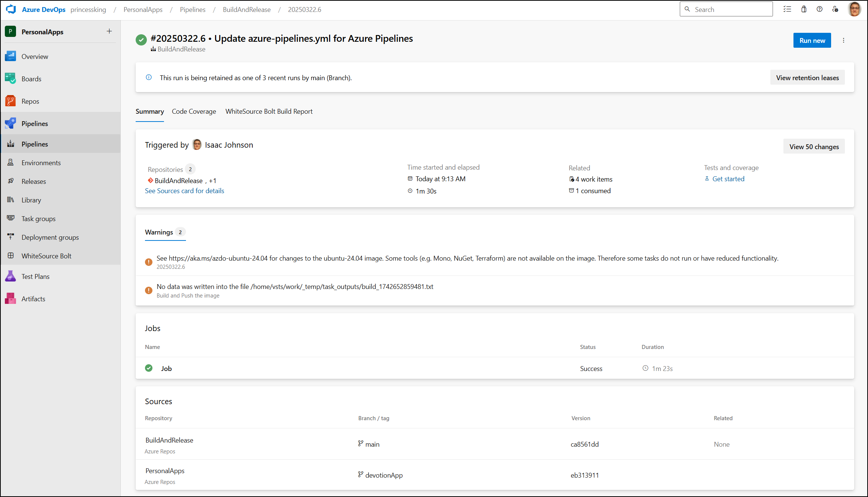The image size is (868, 497).
Task: Click the 1m 23s job duration
Action: point(662,368)
